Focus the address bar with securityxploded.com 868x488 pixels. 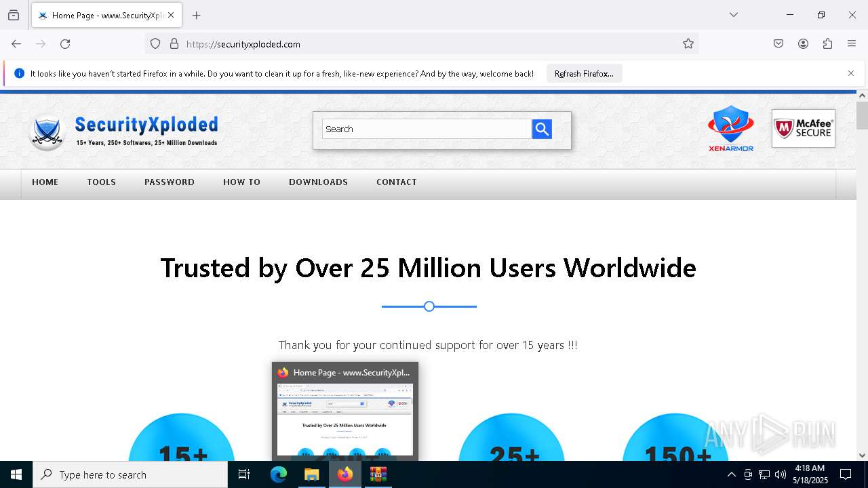point(420,44)
